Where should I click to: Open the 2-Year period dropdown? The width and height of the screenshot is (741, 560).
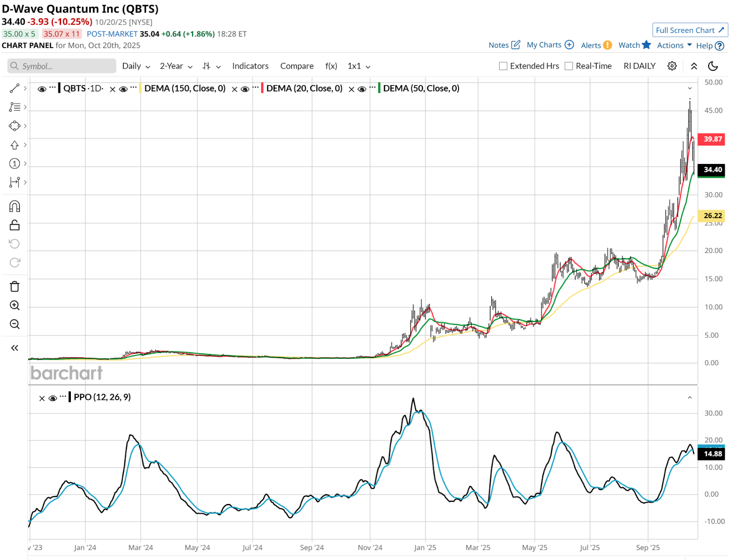(x=176, y=66)
